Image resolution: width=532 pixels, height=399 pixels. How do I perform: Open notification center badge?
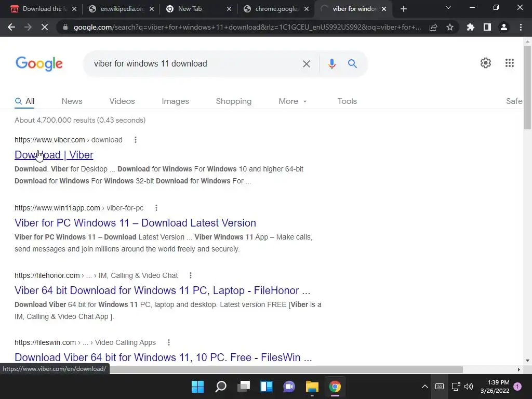click(x=517, y=387)
